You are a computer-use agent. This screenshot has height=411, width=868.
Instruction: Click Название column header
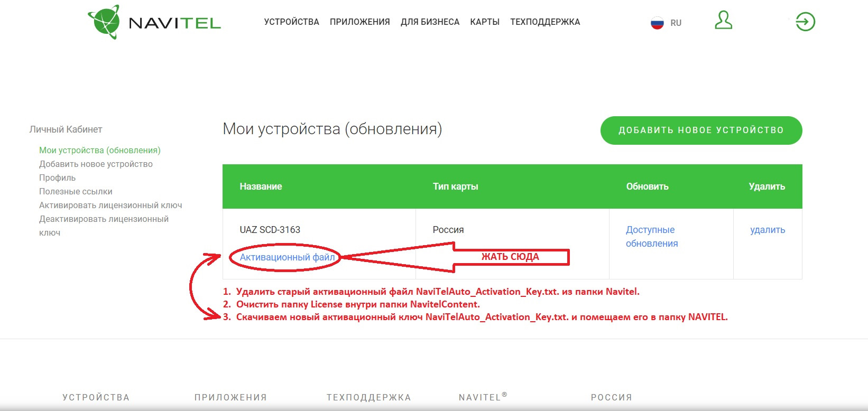tap(261, 186)
